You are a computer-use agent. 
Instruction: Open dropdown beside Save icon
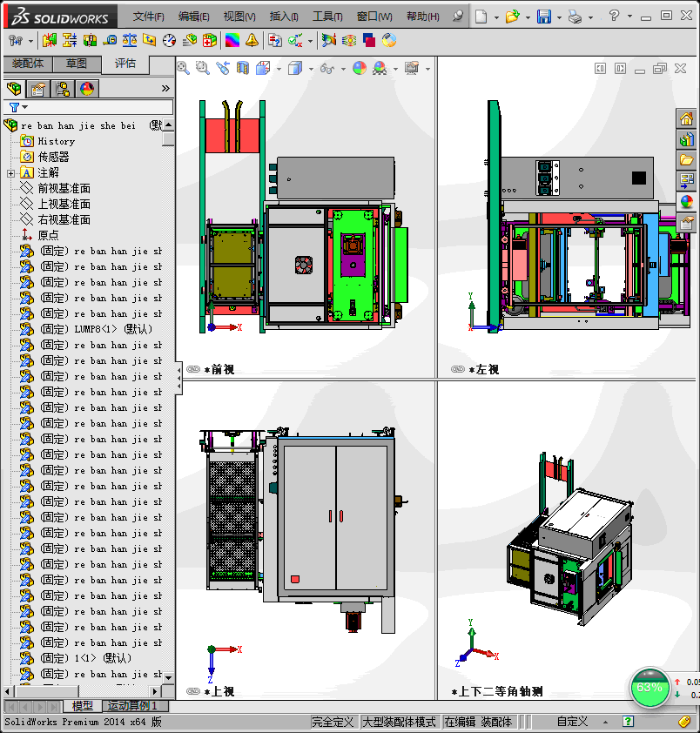pyautogui.click(x=559, y=17)
